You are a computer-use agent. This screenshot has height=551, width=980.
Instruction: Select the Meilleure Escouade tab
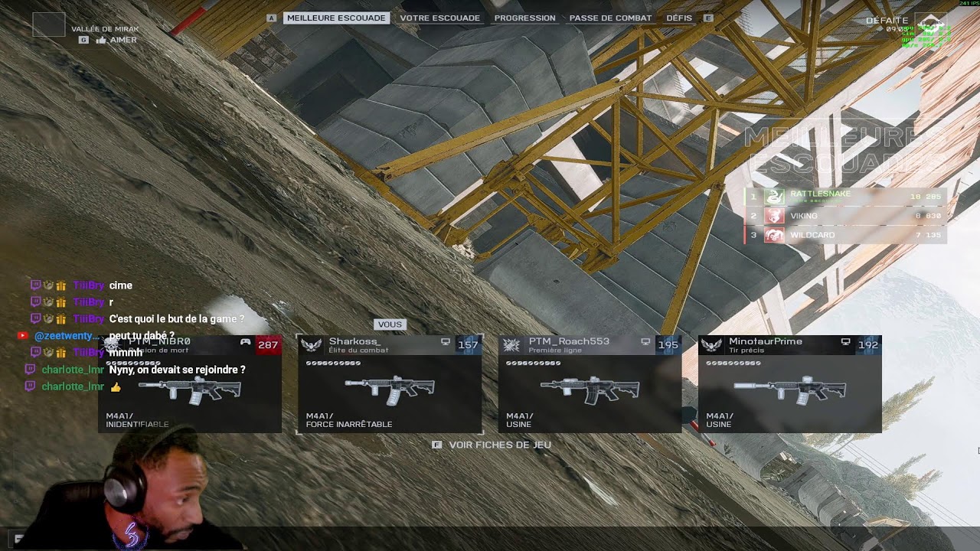pyautogui.click(x=336, y=18)
